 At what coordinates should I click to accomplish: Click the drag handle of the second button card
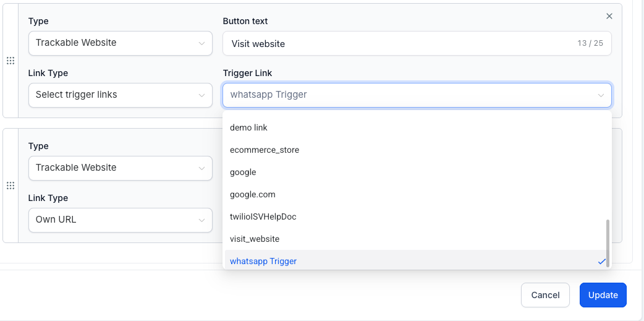11,186
